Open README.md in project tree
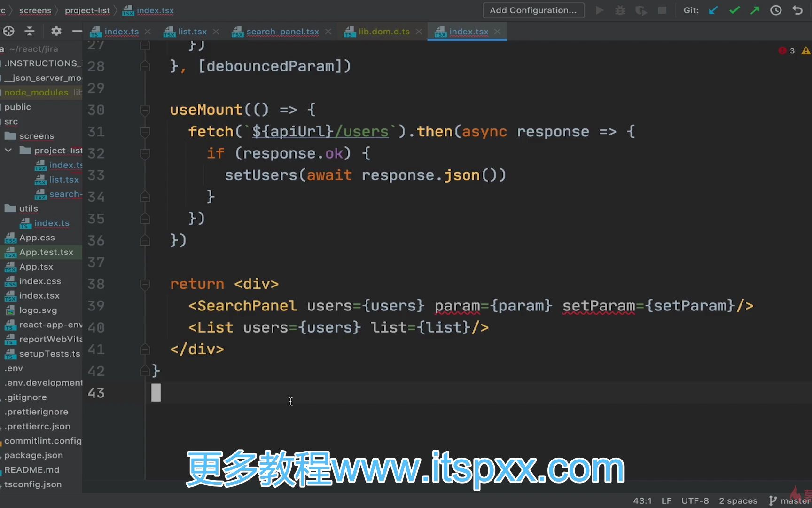The height and width of the screenshot is (508, 812). coord(31,470)
